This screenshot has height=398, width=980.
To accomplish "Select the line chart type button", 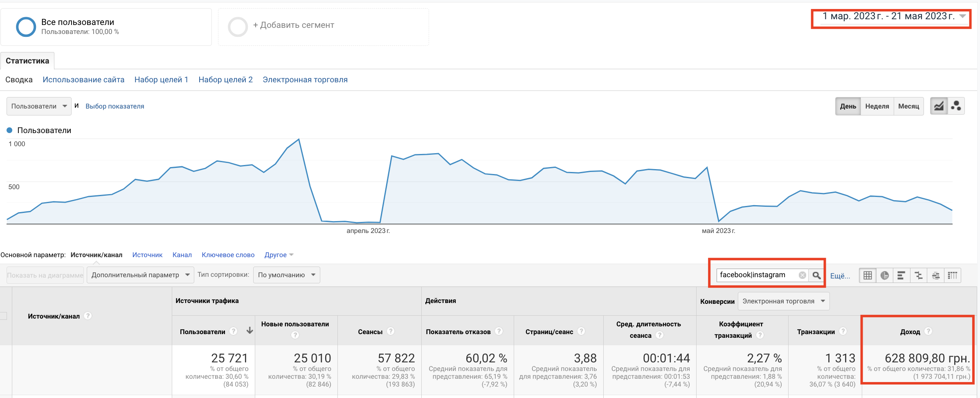I will pos(939,106).
